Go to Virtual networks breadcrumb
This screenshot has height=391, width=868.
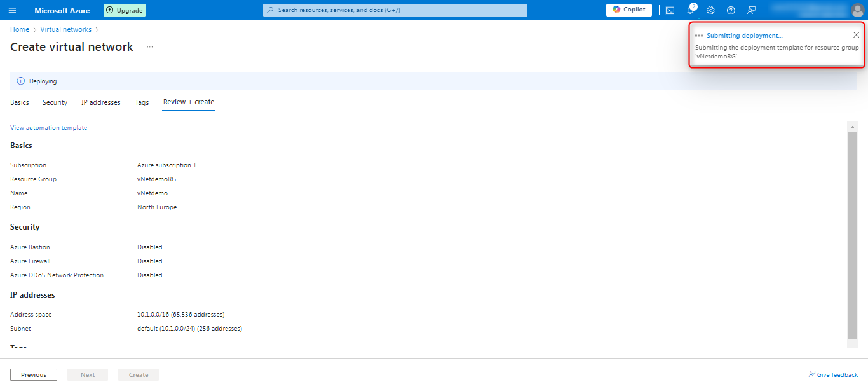(66, 29)
